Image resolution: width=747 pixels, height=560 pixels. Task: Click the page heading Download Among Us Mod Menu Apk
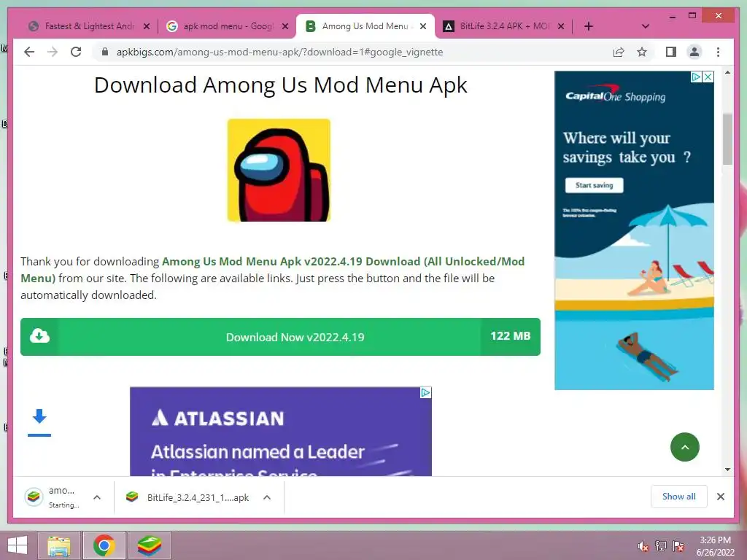[281, 86]
